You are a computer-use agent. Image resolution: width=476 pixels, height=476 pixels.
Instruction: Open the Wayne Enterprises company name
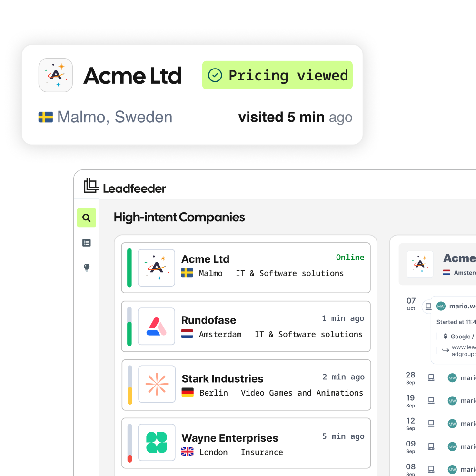[230, 438]
